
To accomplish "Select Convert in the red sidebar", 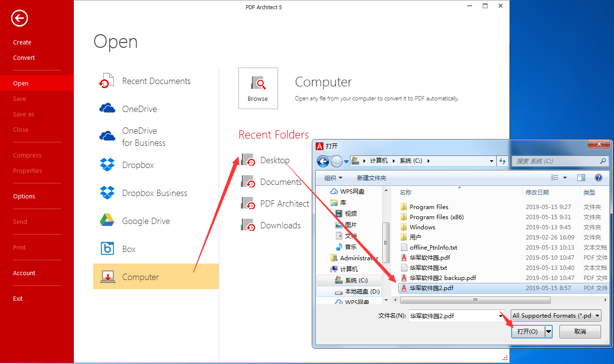I will point(24,58).
